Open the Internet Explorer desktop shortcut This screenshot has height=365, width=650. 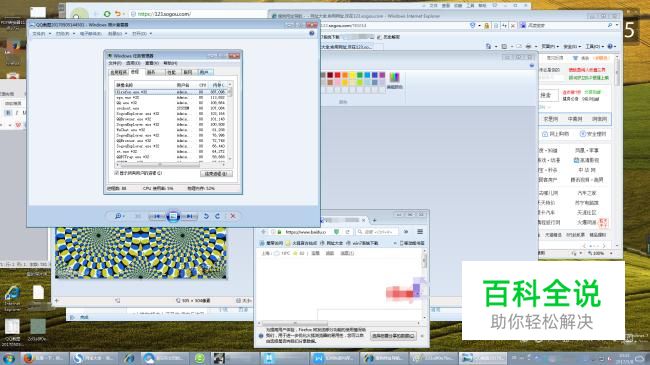coord(12,298)
